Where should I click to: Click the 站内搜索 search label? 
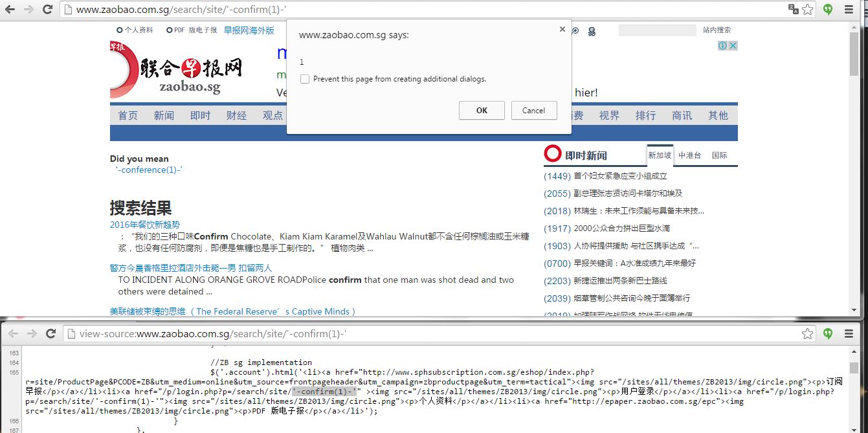tap(717, 30)
